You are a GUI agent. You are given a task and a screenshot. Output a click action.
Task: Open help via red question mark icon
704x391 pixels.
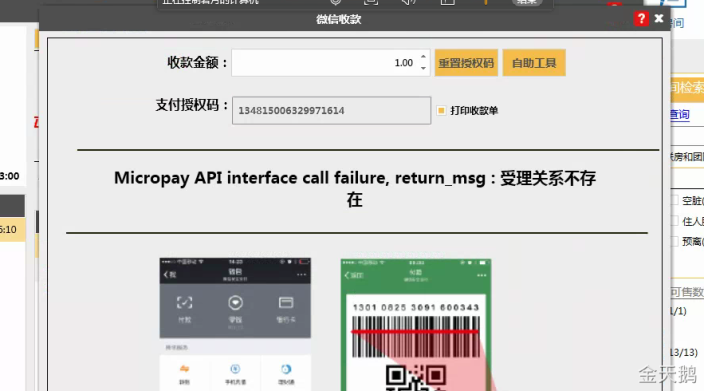click(641, 18)
